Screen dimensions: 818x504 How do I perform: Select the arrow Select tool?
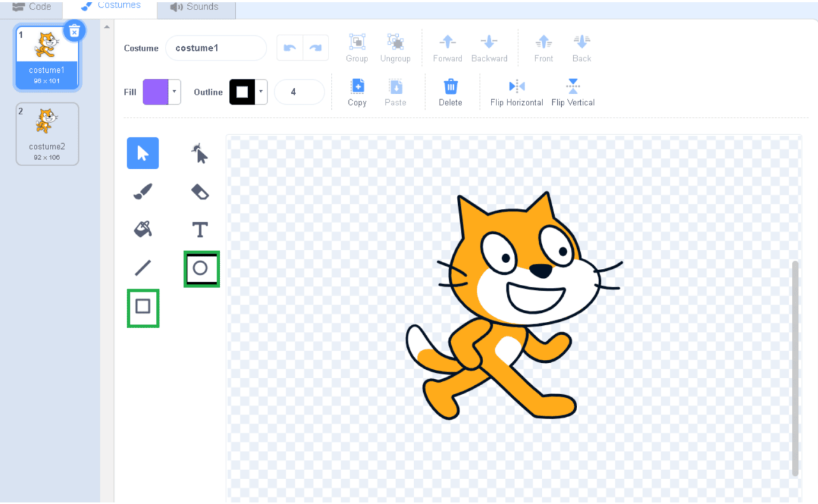(x=143, y=153)
